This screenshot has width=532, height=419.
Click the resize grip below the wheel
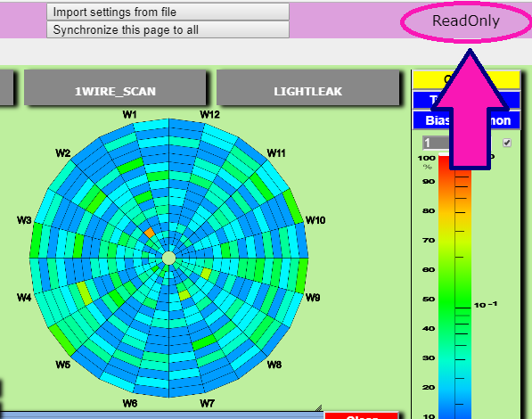point(318,407)
